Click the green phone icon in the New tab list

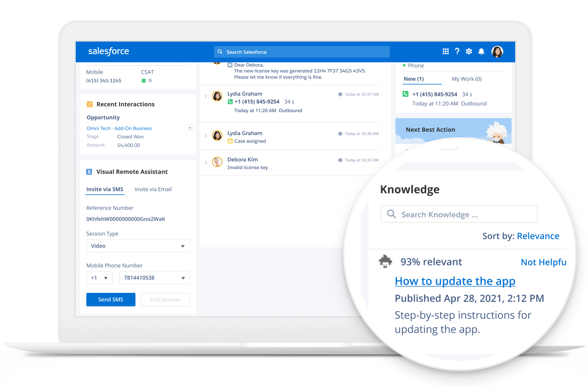click(406, 94)
